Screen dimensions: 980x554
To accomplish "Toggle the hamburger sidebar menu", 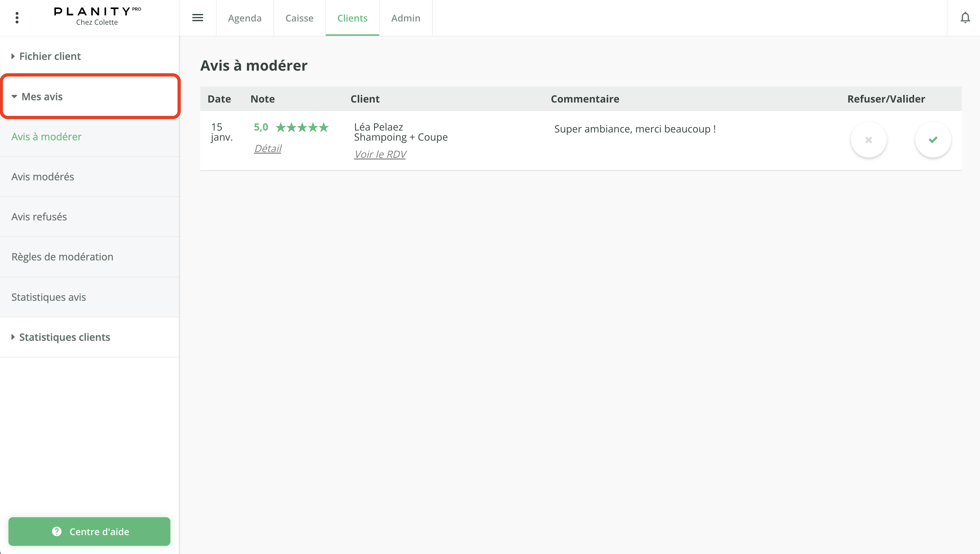I will (x=197, y=18).
